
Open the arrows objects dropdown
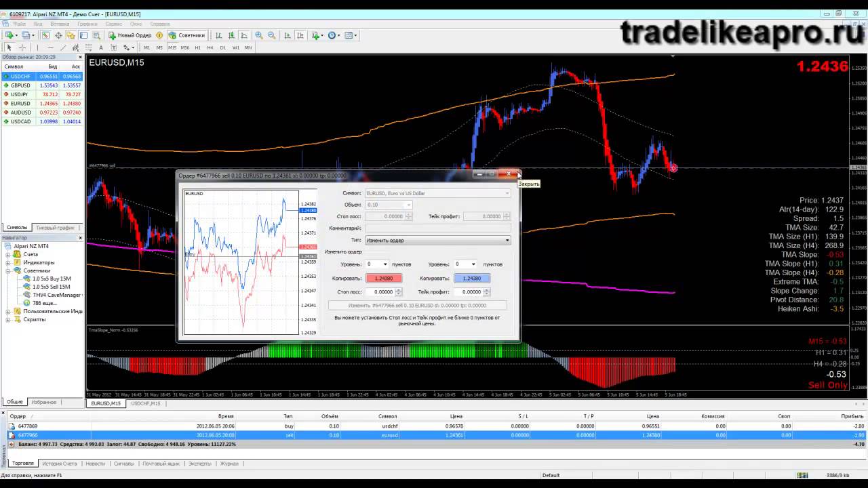pos(129,47)
